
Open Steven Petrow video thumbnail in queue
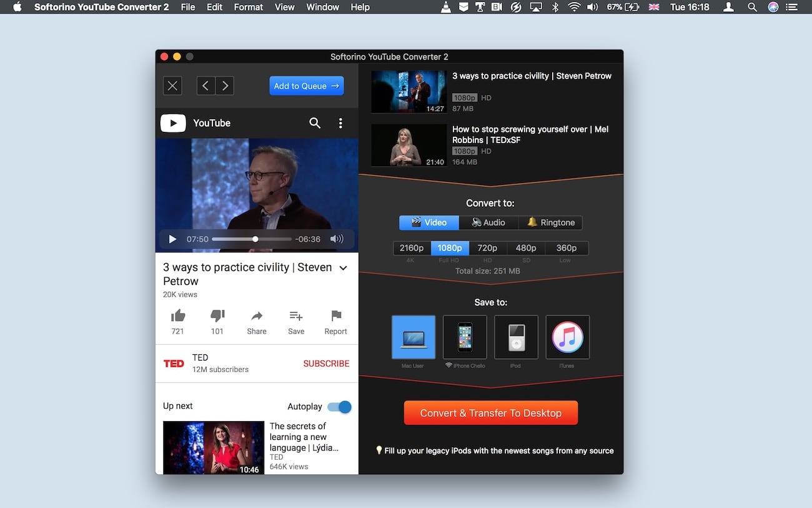click(x=408, y=91)
